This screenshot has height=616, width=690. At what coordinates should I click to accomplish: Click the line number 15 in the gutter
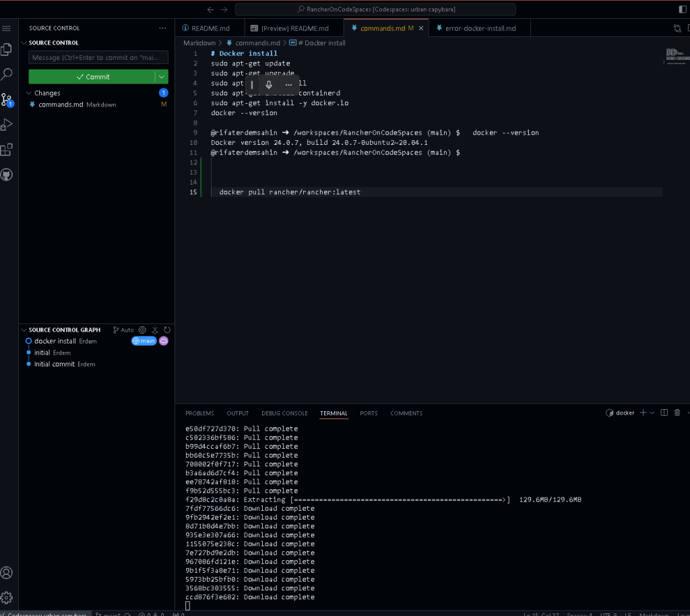[x=193, y=192]
